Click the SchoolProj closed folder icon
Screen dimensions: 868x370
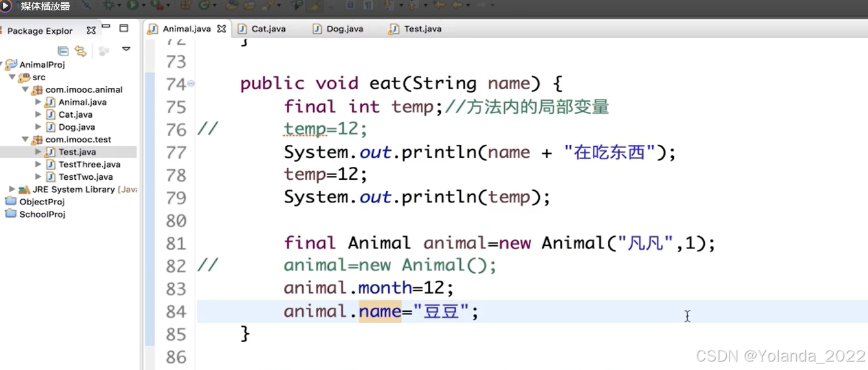coord(10,213)
